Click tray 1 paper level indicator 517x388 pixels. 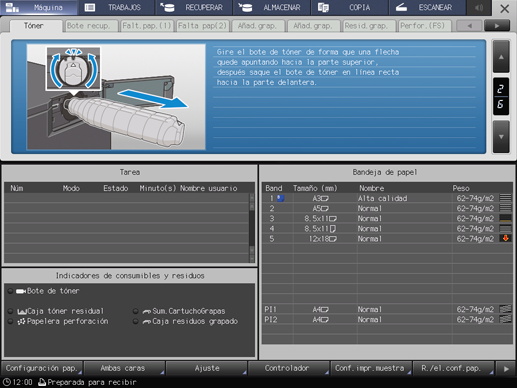[506, 198]
